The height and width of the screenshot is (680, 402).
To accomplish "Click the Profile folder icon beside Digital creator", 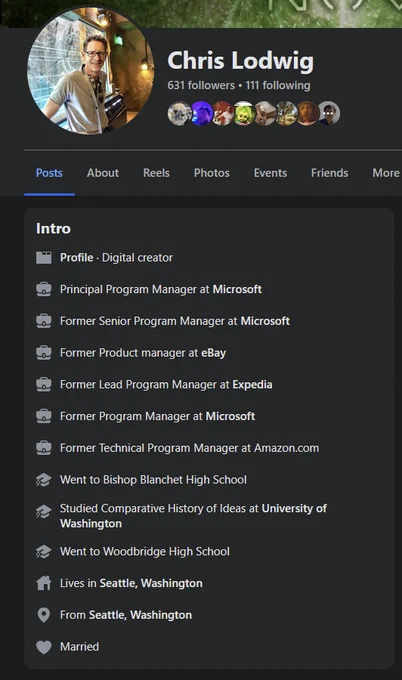I will (44, 258).
